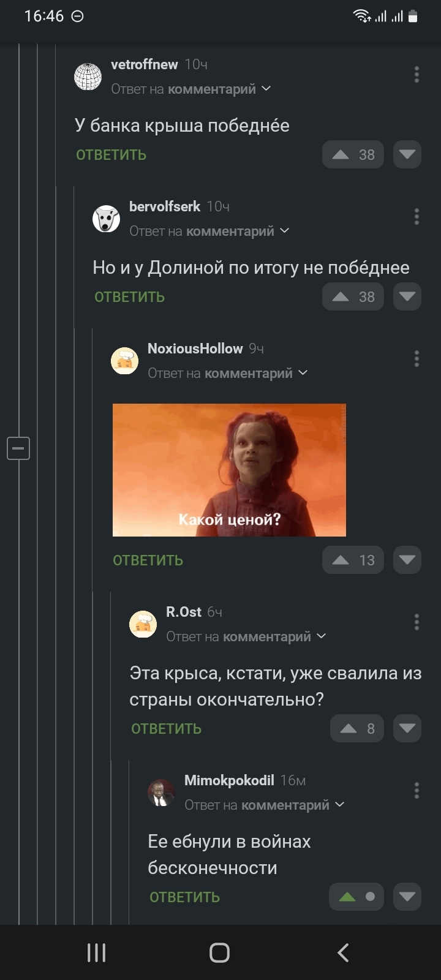This screenshot has width=441, height=980.
Task: Open the three-dot menu on vetroffnew's comment
Action: coord(417,75)
